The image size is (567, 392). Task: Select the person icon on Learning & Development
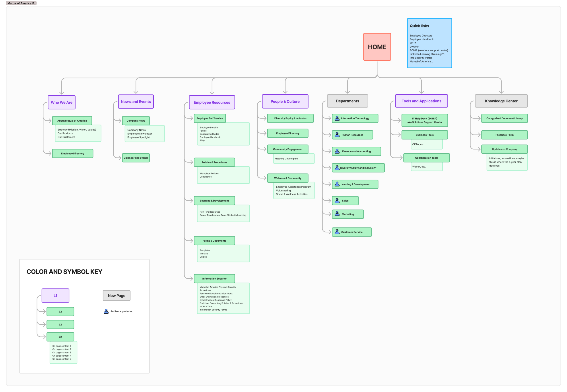(337, 184)
